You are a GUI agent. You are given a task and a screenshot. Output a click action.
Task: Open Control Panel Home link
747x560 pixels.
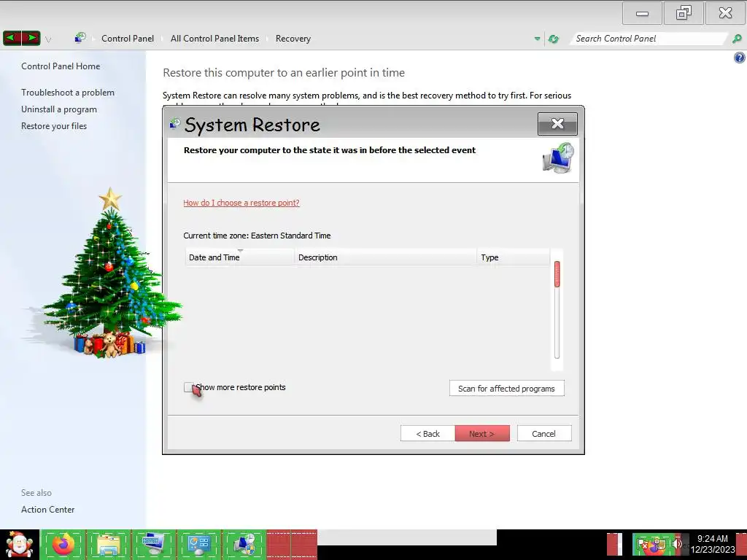point(61,66)
